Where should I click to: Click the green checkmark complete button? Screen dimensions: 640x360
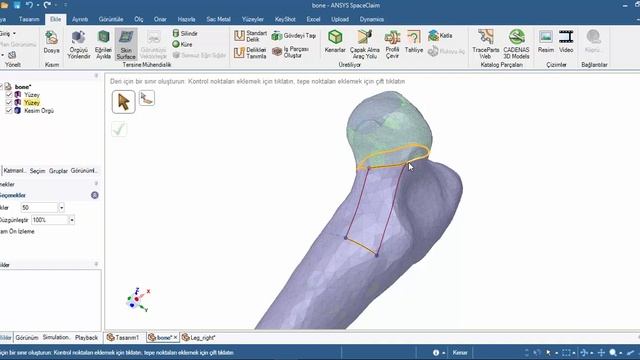(x=119, y=130)
